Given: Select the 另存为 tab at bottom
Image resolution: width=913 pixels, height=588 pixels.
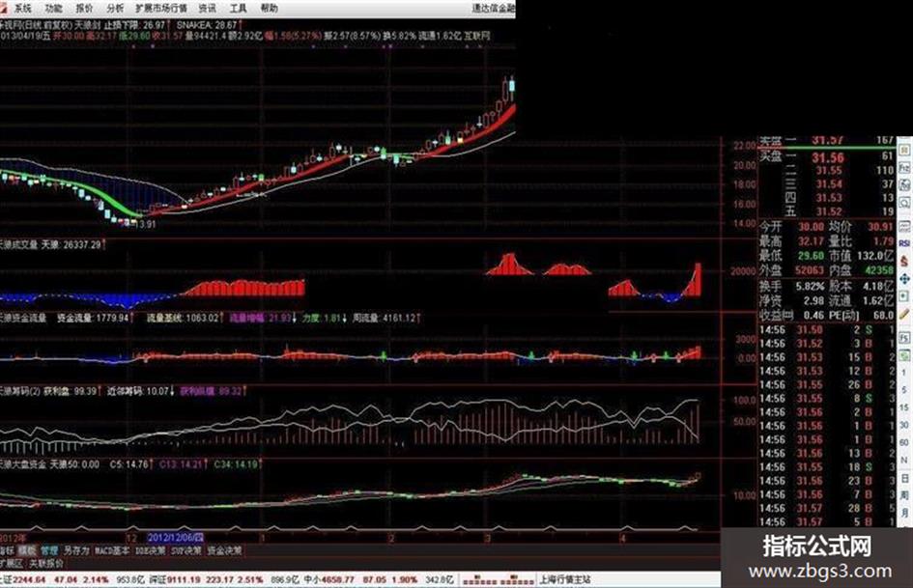Looking at the screenshot, I should point(76,550).
